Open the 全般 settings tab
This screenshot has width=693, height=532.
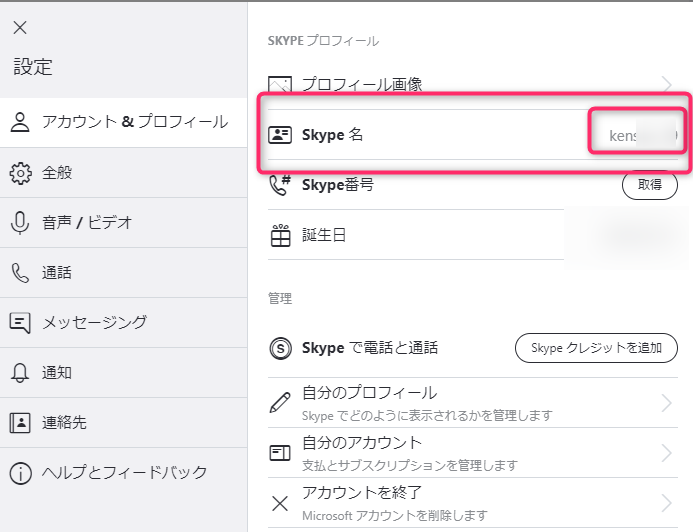point(57,173)
